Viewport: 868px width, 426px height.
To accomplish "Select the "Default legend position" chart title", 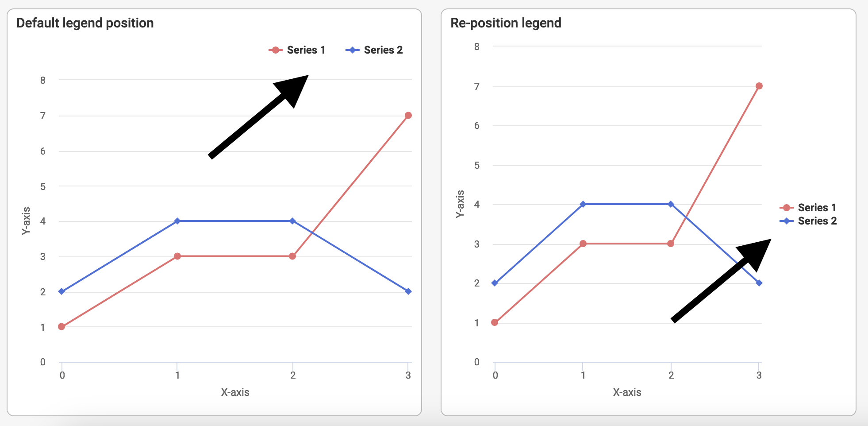I will coord(85,23).
